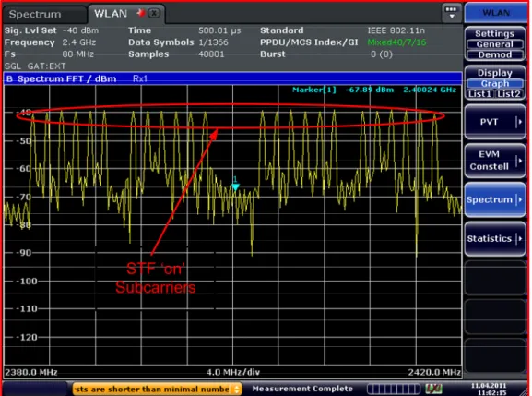Click the WLAN softkey header button
The width and height of the screenshot is (532, 396).
496,13
